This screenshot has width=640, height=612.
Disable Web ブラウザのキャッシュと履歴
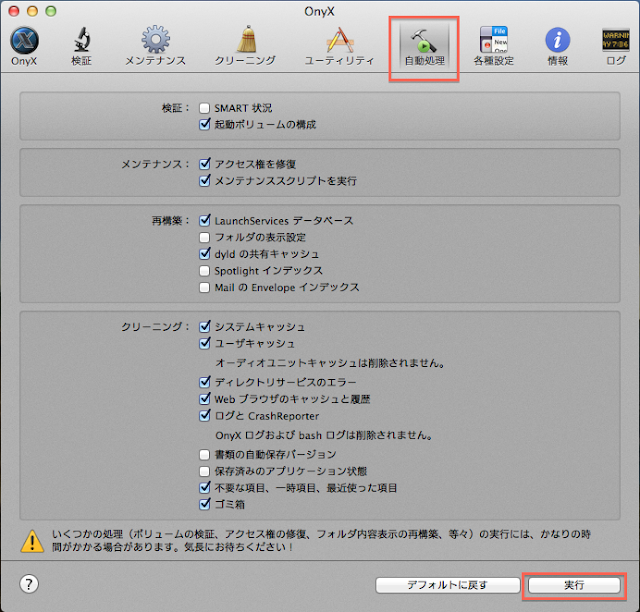[x=204, y=399]
